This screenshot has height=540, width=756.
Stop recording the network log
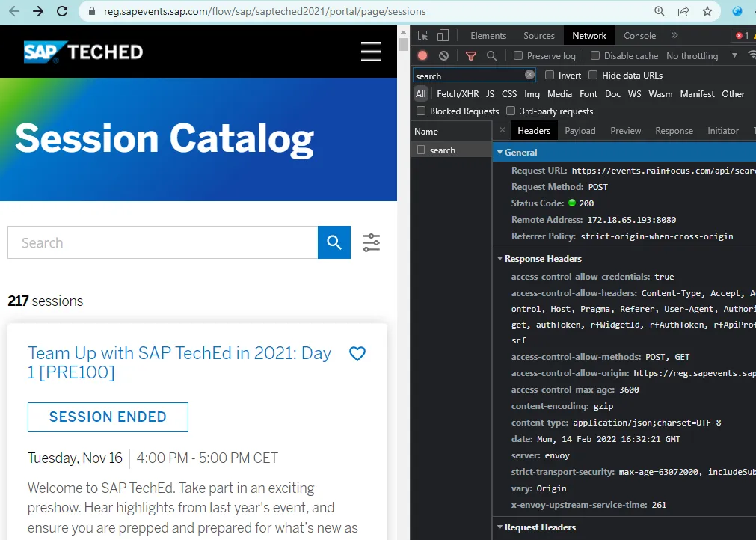tap(422, 56)
